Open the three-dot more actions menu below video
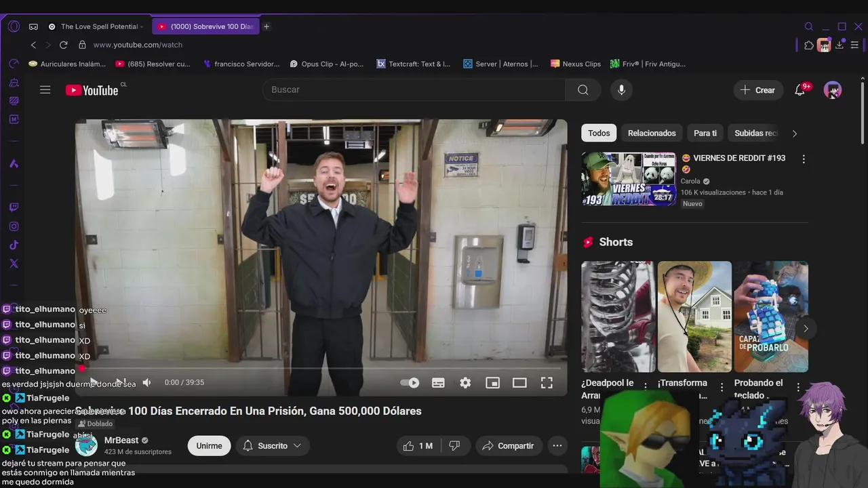The width and height of the screenshot is (868, 488). coord(557,446)
